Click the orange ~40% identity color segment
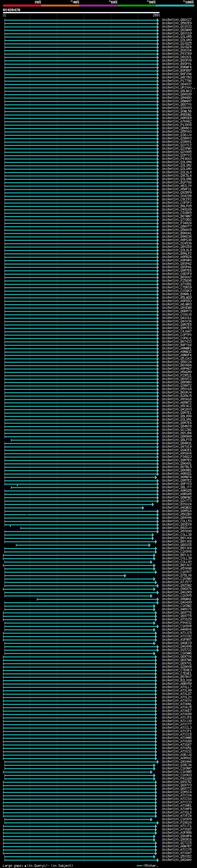The width and height of the screenshot is (197, 868). pyautogui.click(x=60, y=6)
